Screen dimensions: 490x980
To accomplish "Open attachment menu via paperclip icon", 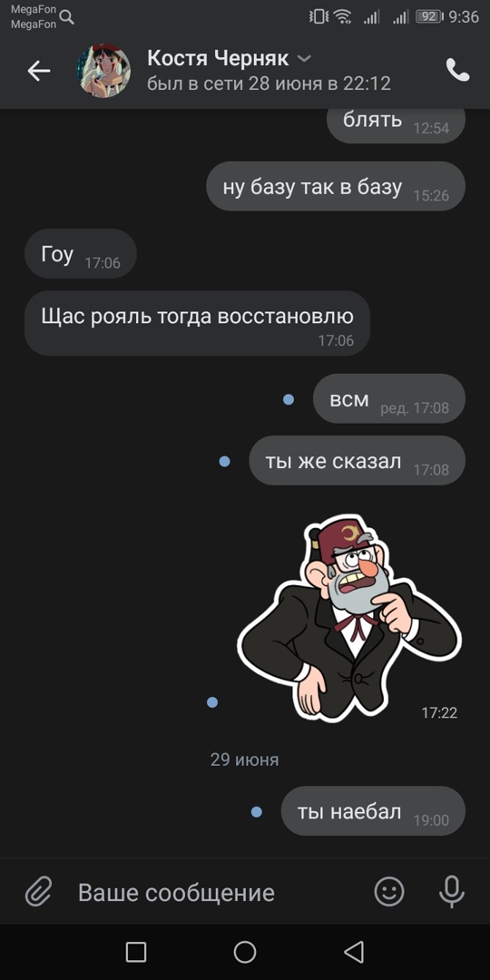I will tap(38, 891).
